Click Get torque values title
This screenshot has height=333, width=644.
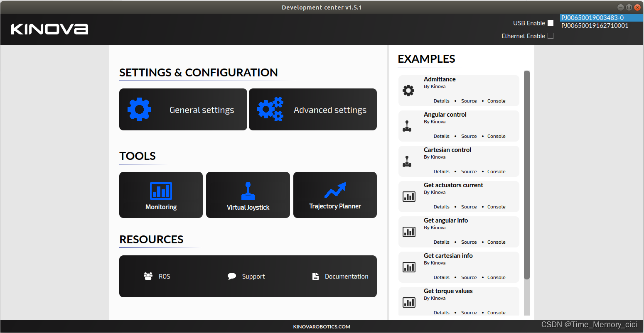[448, 291]
